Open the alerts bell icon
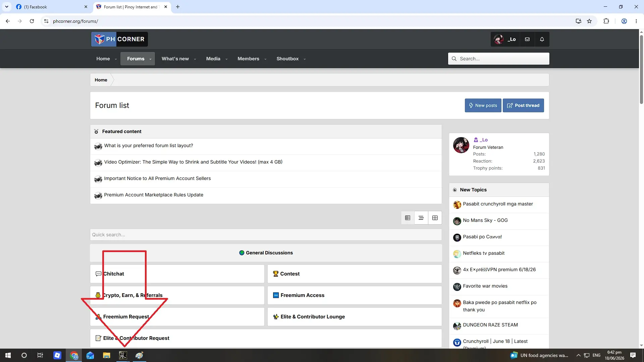The width and height of the screenshot is (644, 362). 542,39
